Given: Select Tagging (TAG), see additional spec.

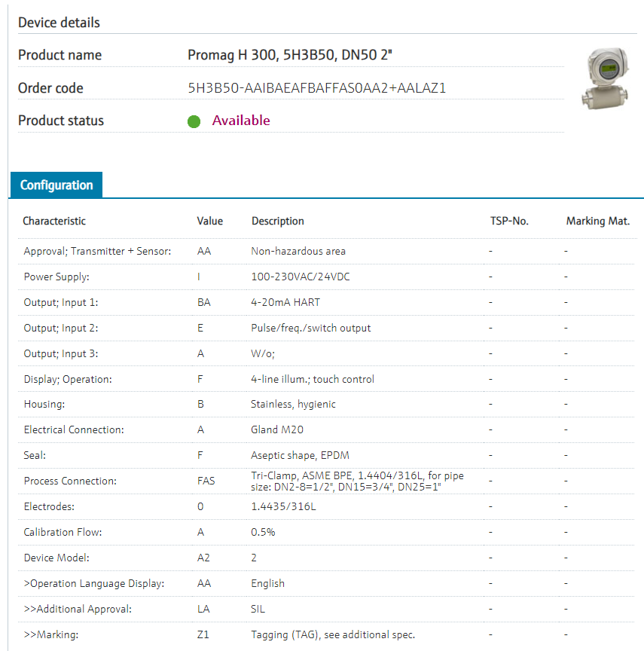Looking at the screenshot, I should click(x=333, y=635).
